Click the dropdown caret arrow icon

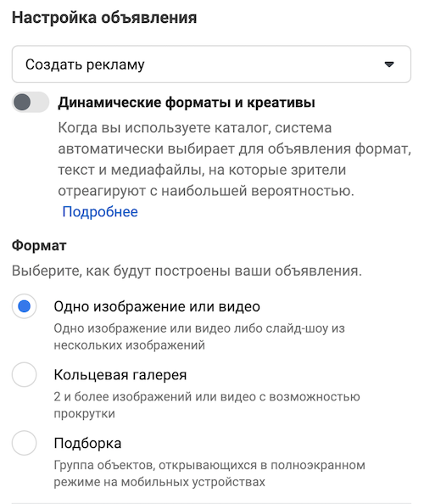tap(389, 64)
